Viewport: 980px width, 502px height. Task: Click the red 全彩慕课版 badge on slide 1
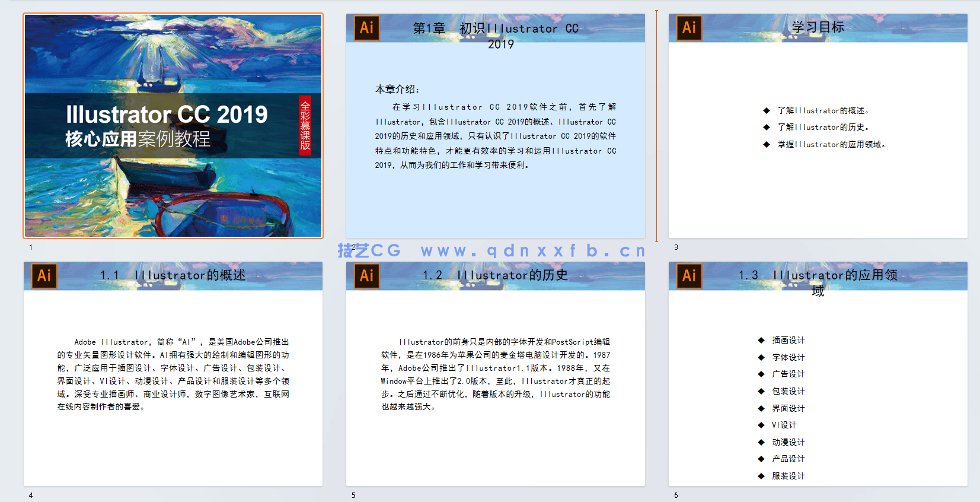tap(305, 126)
